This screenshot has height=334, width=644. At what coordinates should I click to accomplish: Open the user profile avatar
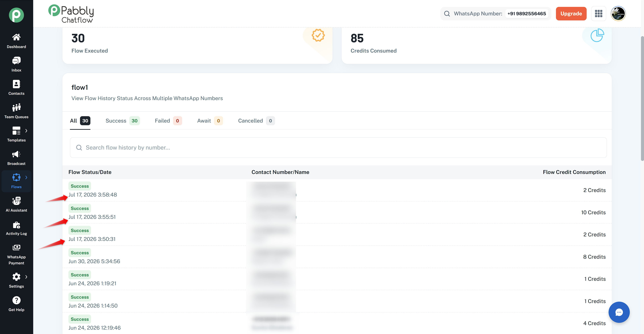[618, 14]
